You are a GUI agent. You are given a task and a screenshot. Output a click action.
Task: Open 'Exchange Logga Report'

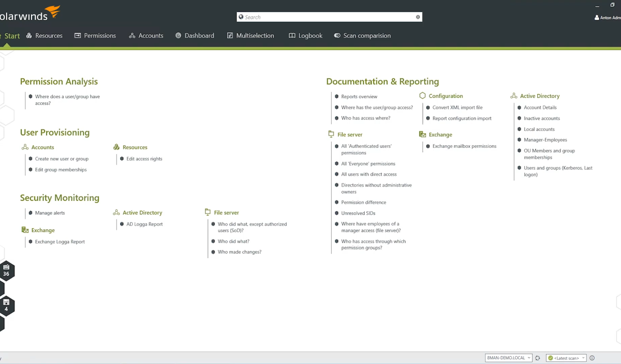pyautogui.click(x=60, y=242)
